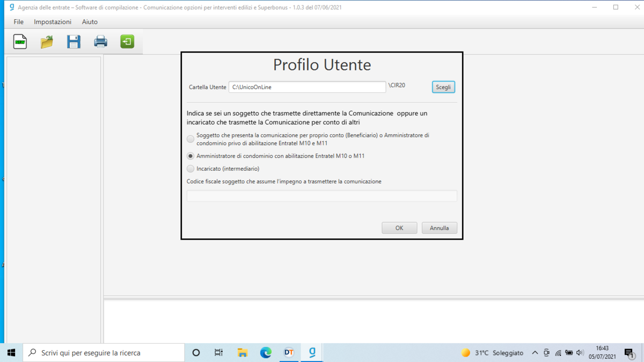This screenshot has height=362, width=644.
Task: Open Microsoft Edge from the taskbar
Action: [266, 352]
